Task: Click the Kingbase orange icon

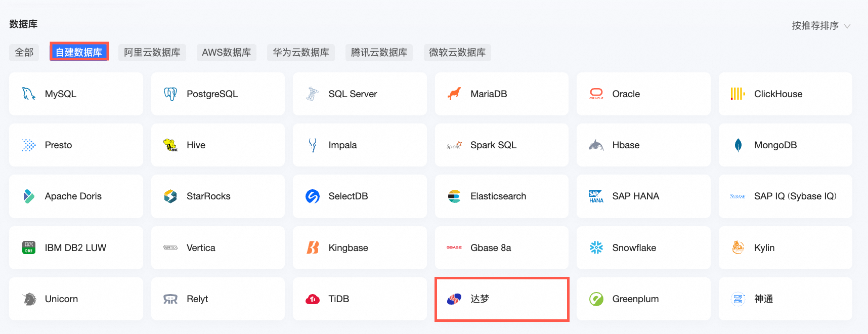Action: click(313, 247)
